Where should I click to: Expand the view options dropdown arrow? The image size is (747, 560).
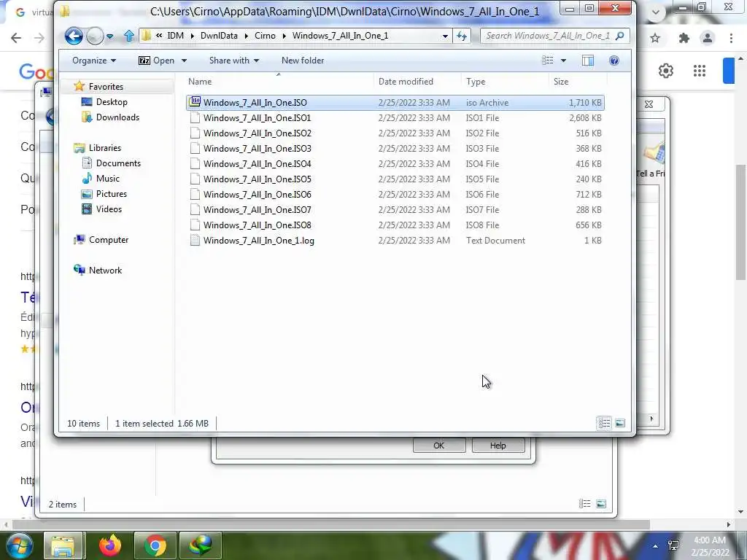pyautogui.click(x=563, y=61)
